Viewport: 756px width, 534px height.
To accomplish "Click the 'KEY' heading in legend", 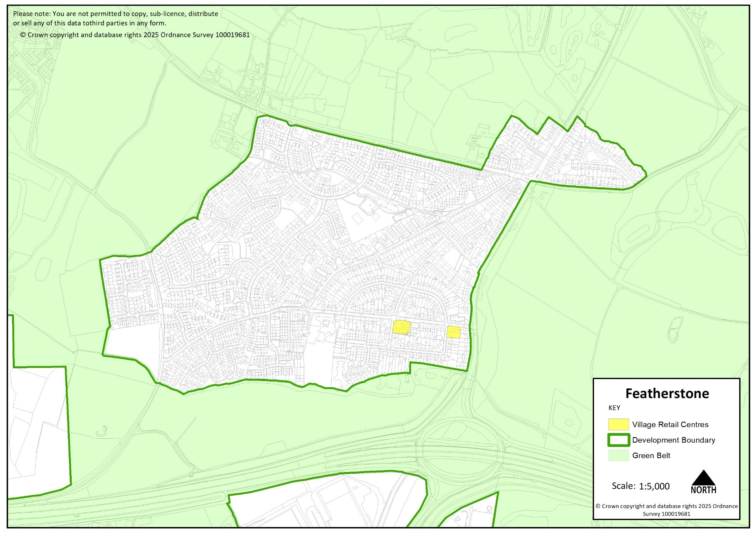I will (614, 408).
